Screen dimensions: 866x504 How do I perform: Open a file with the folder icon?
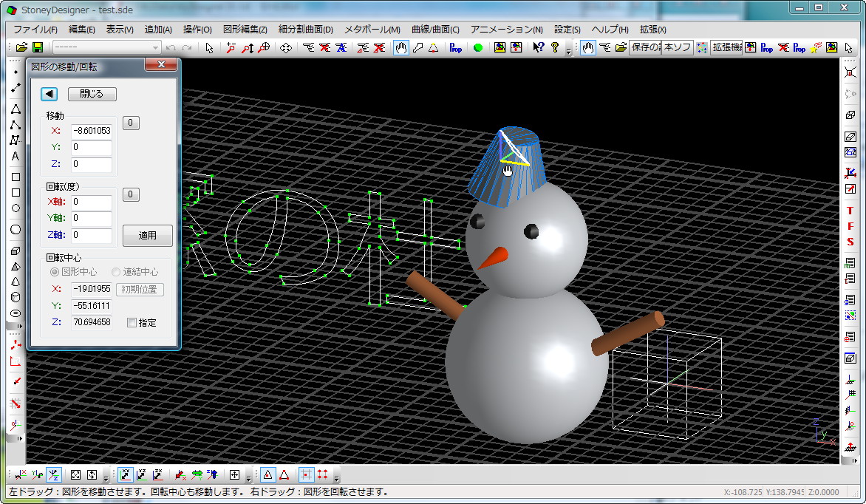[21, 47]
